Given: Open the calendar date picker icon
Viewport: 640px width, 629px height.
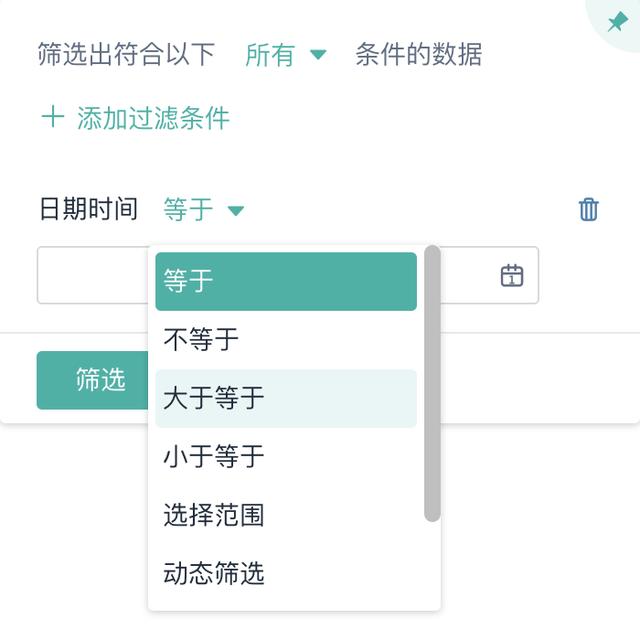Looking at the screenshot, I should (x=512, y=275).
